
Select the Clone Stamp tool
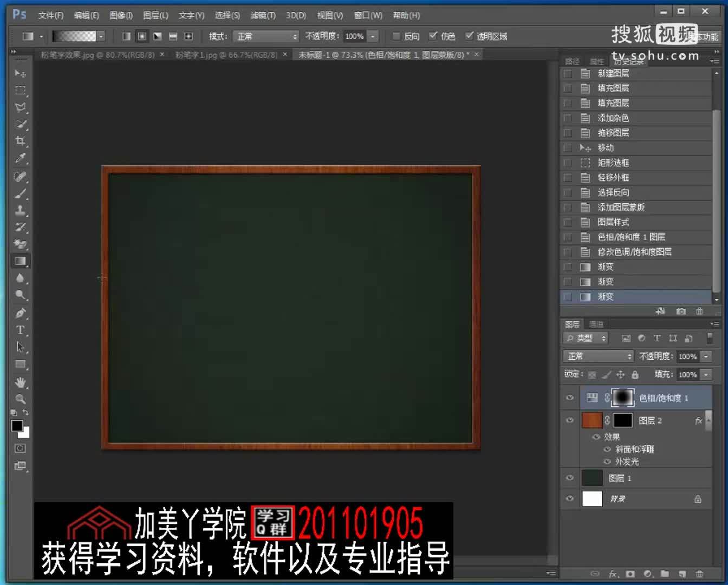21,210
